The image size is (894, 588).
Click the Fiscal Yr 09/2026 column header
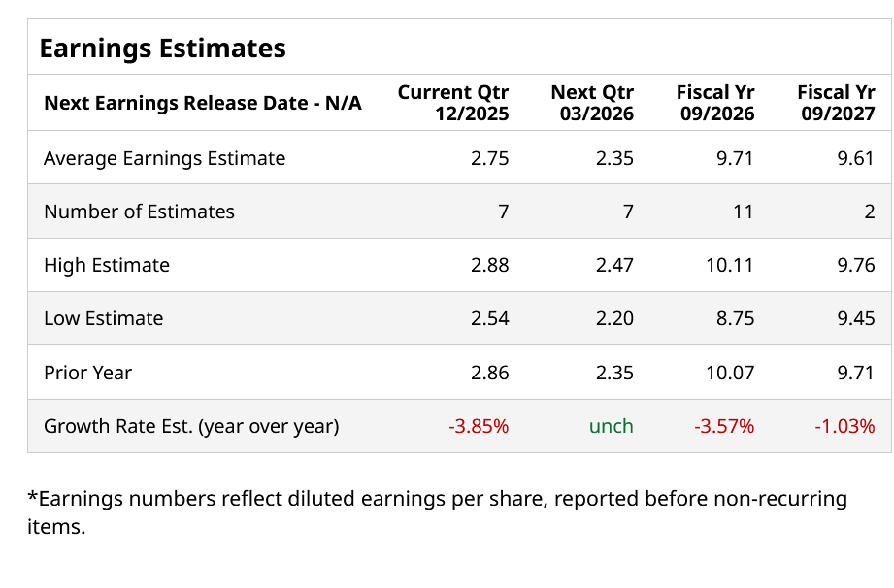[x=715, y=103]
